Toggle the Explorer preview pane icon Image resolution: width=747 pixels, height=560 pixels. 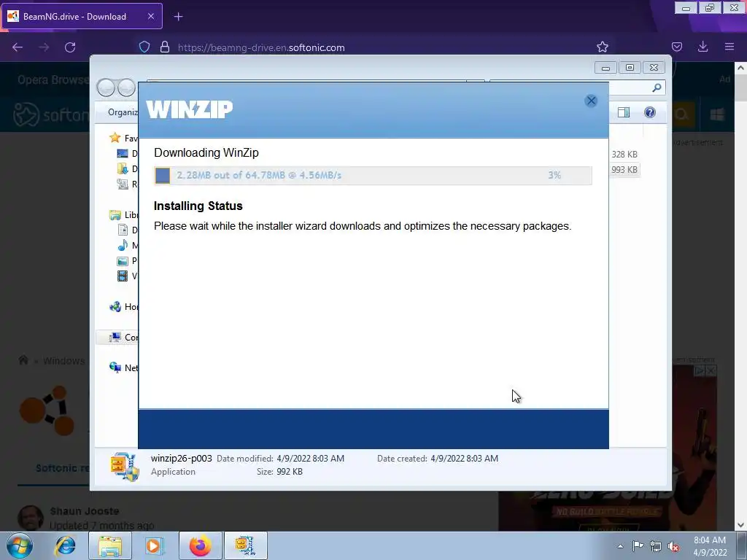click(624, 112)
